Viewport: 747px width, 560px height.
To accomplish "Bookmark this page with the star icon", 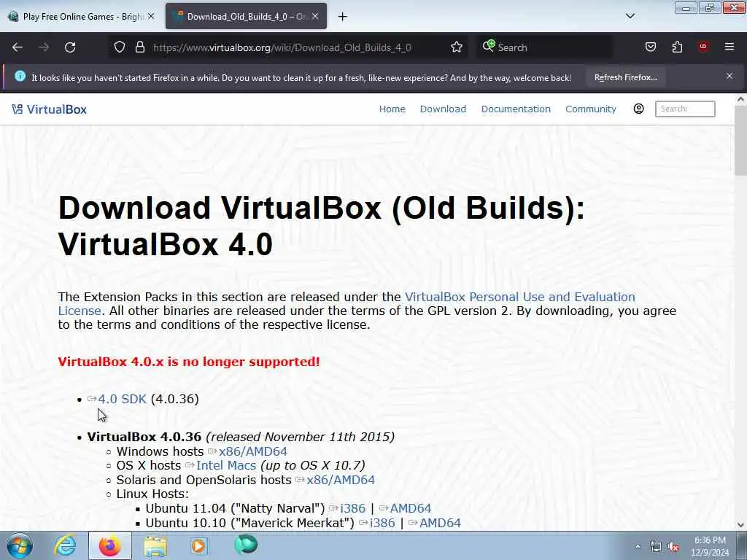I will click(x=457, y=47).
